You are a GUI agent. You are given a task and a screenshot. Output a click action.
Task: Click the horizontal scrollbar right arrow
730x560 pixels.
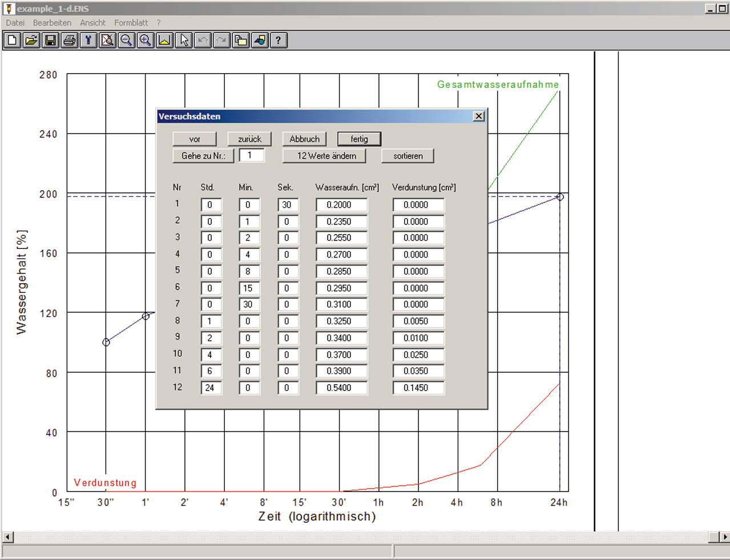click(x=724, y=537)
